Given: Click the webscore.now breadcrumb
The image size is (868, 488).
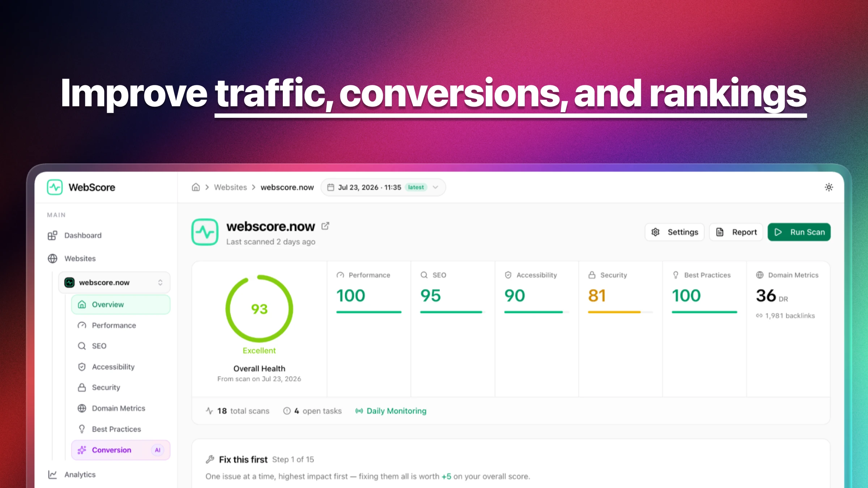Looking at the screenshot, I should (x=287, y=187).
